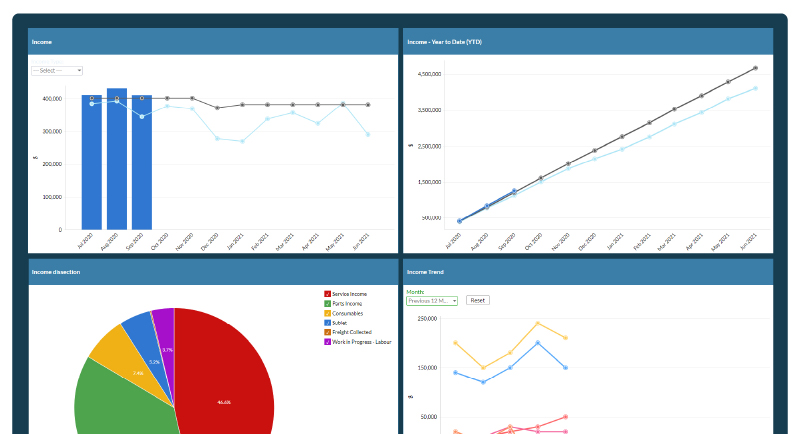This screenshot has width=800, height=434.
Task: Click the Service Income legend label
Action: 349,294
